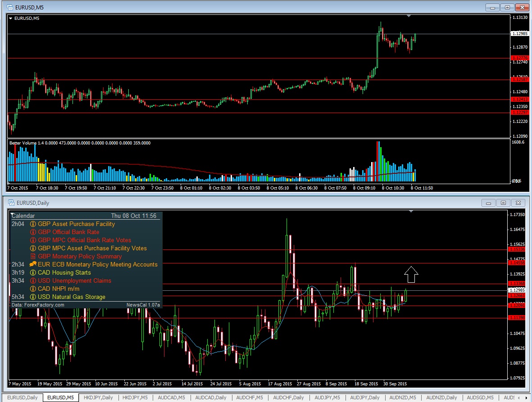Maximize the EURUSD,Daily chart window

point(503,203)
